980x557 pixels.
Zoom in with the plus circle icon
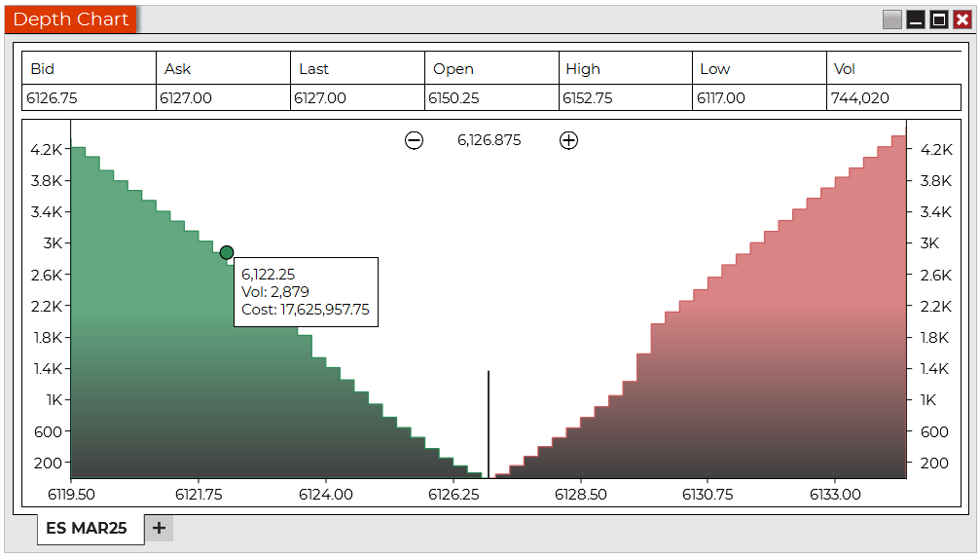tap(568, 140)
